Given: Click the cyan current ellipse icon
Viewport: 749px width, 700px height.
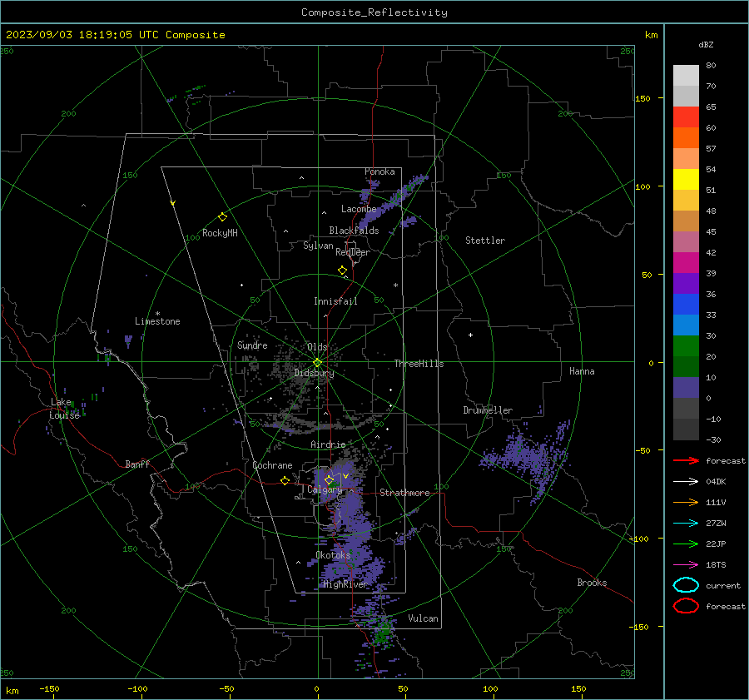Looking at the screenshot, I should pyautogui.click(x=686, y=585).
